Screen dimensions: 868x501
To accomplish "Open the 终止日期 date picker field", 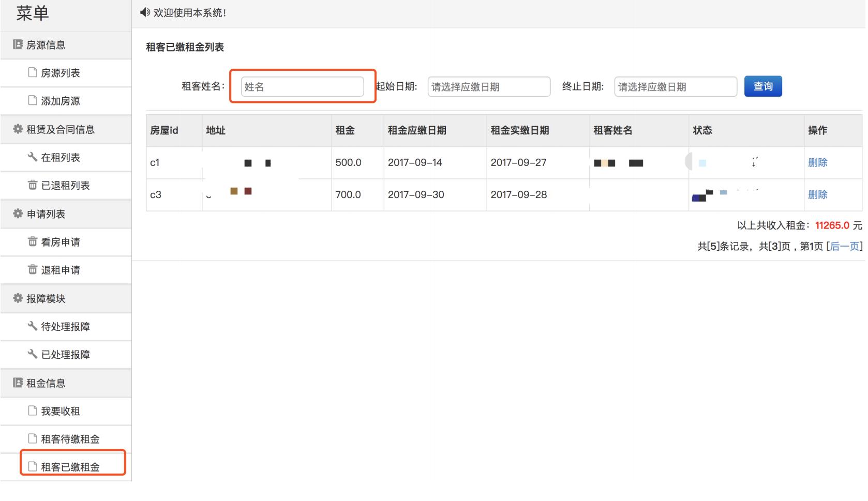I will [676, 86].
